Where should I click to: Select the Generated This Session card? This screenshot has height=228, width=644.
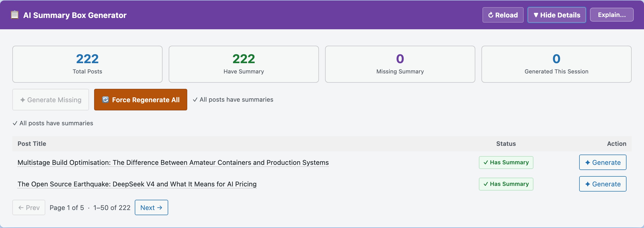pyautogui.click(x=557, y=64)
